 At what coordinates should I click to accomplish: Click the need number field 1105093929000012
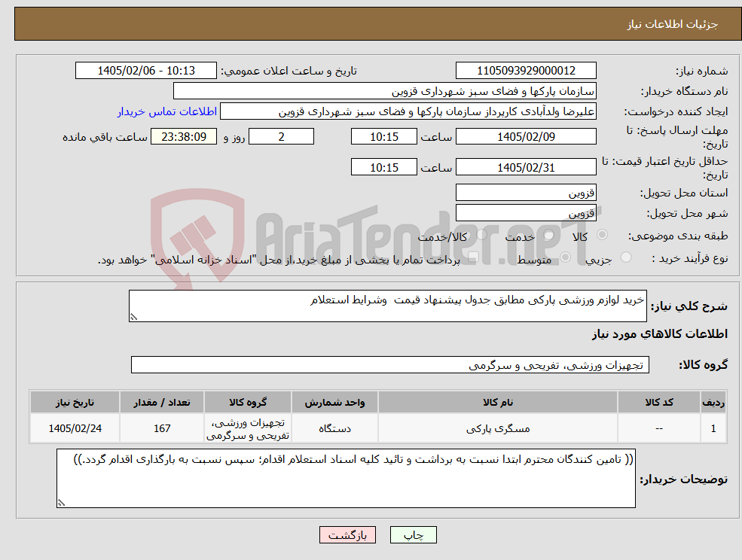[x=526, y=71]
